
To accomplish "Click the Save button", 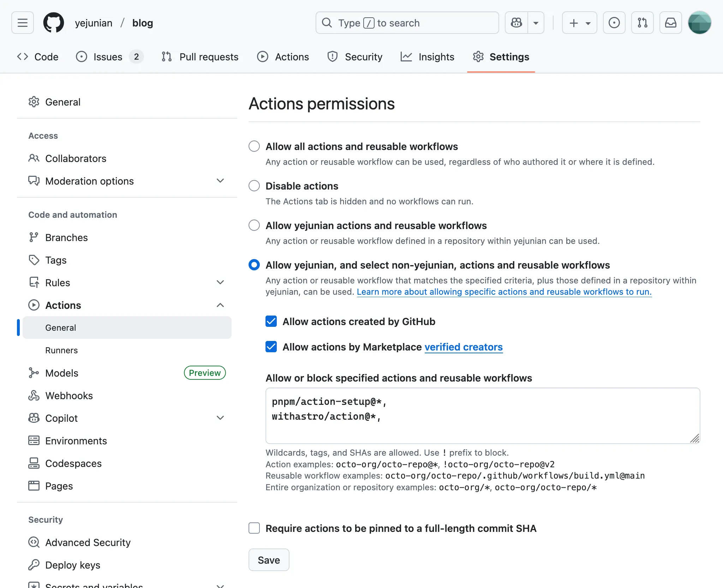I will 268,560.
